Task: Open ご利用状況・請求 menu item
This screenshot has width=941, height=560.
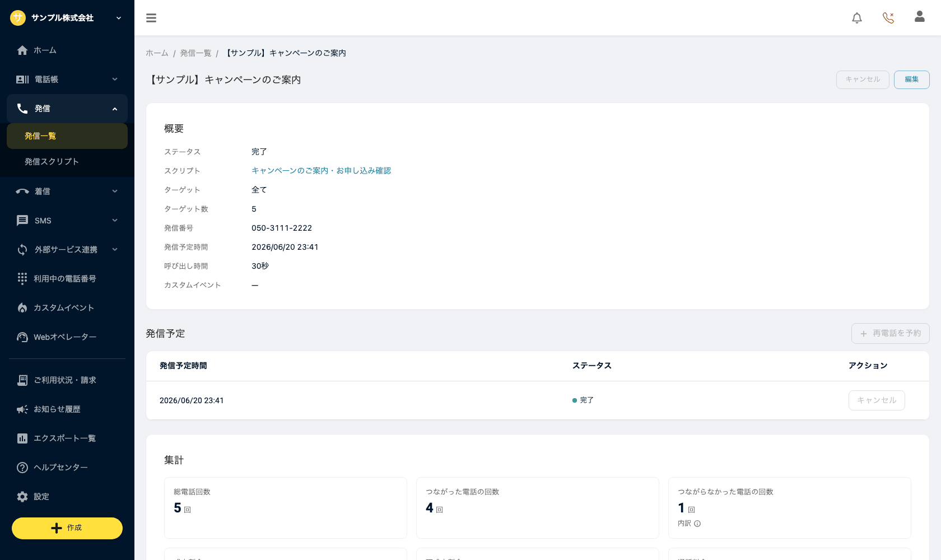Action: (x=67, y=380)
